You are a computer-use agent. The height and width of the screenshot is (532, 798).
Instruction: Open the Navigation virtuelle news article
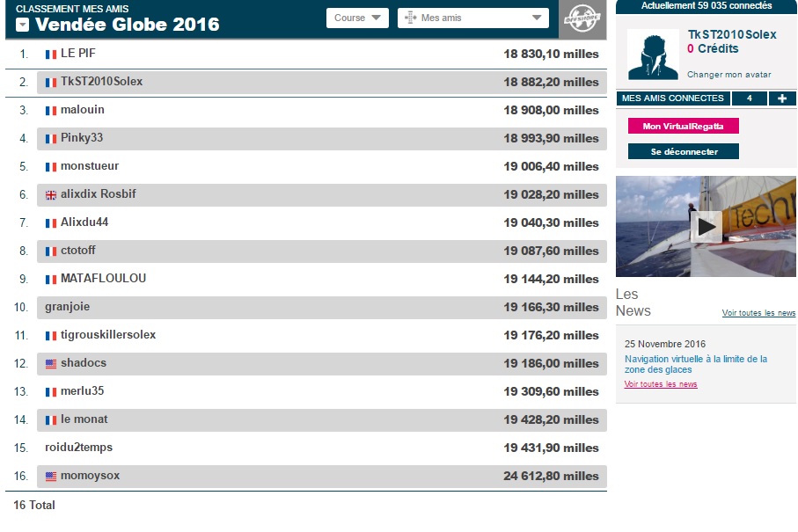(x=695, y=364)
